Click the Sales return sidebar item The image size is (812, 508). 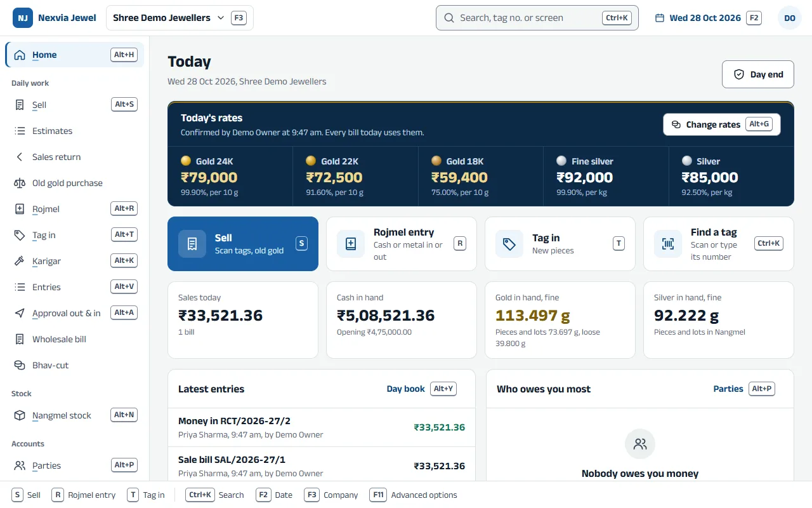[x=75, y=157]
